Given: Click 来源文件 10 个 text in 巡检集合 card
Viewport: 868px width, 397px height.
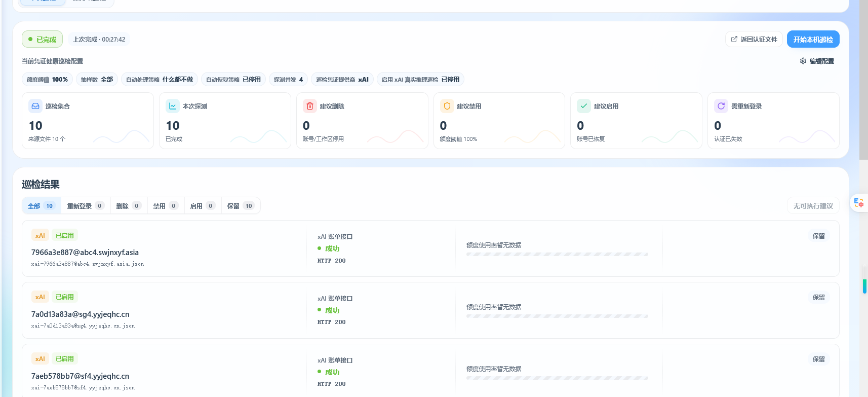Looking at the screenshot, I should [x=47, y=139].
